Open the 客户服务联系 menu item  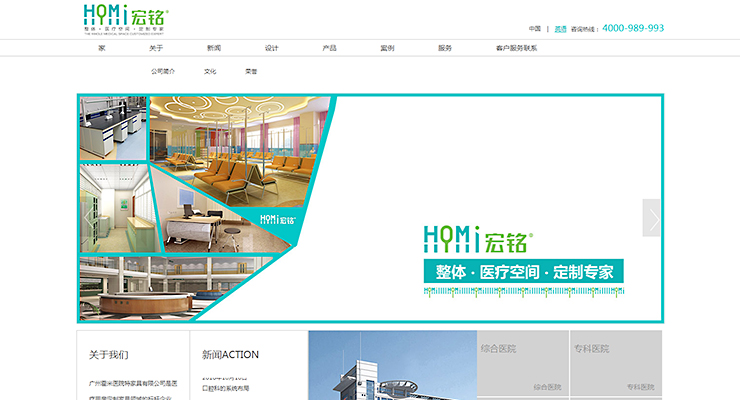(x=517, y=48)
